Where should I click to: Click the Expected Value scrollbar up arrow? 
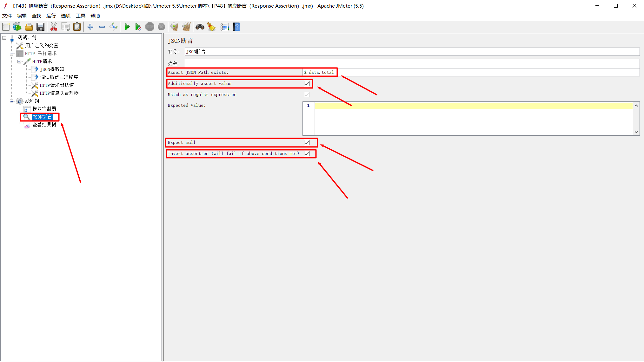point(636,105)
